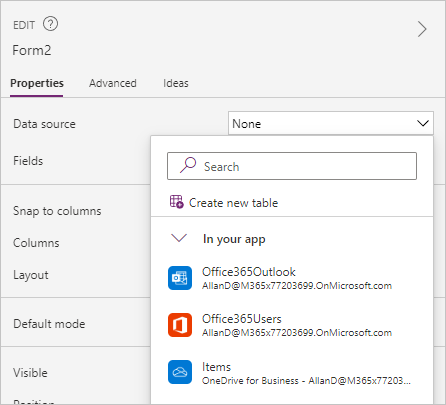Click the Columns property label

click(x=36, y=243)
